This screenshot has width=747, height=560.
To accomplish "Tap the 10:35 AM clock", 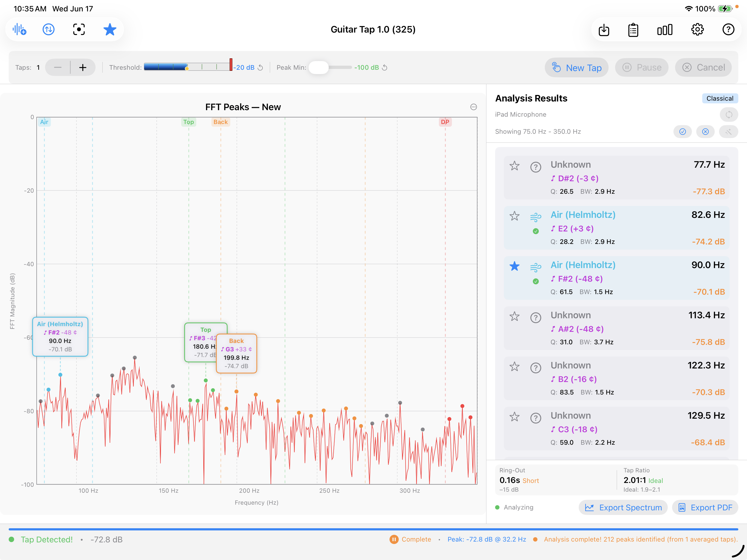I will click(30, 9).
